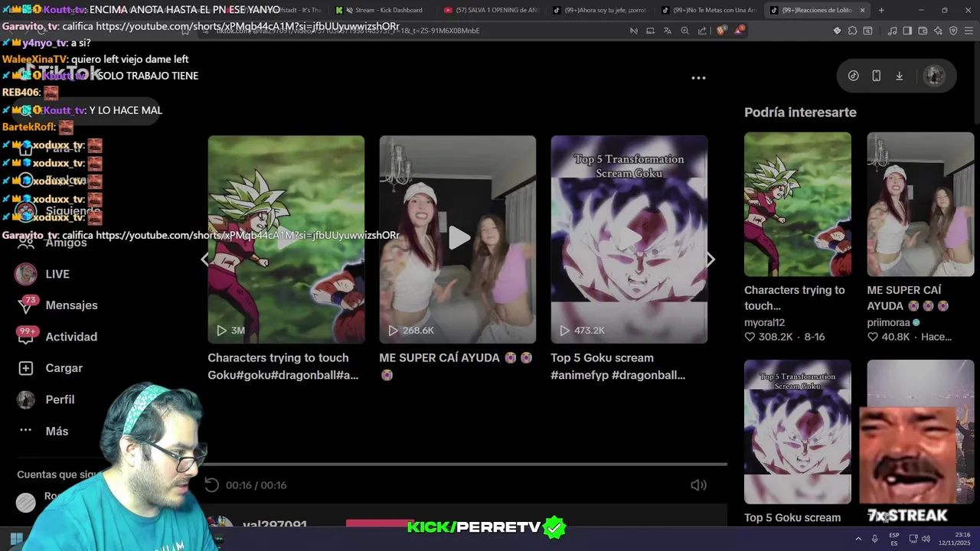Expand Más in the sidebar

tap(57, 431)
